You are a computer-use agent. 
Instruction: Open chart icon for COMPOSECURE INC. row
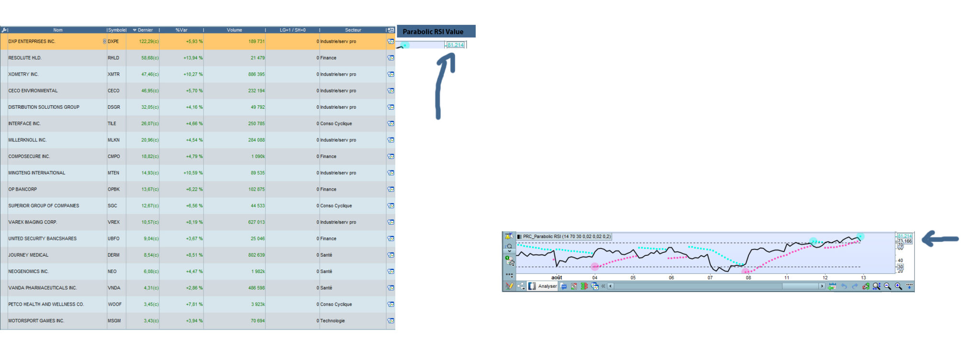(x=391, y=156)
